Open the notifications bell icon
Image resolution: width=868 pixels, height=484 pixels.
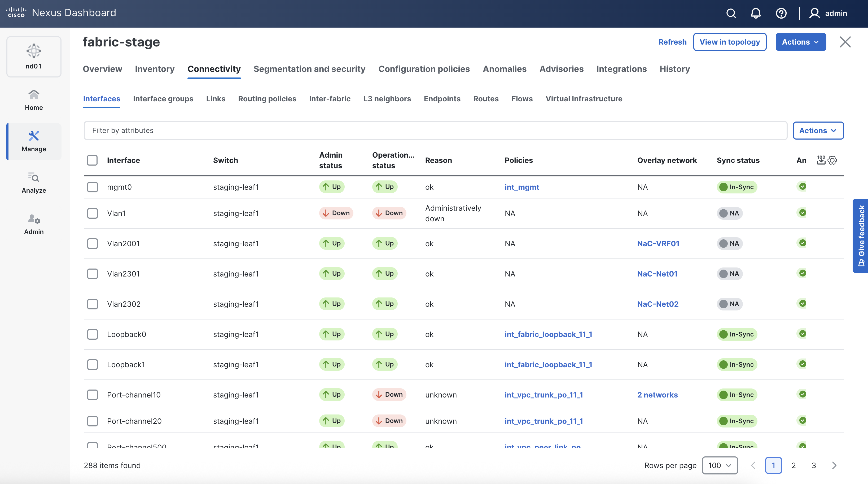(x=756, y=13)
